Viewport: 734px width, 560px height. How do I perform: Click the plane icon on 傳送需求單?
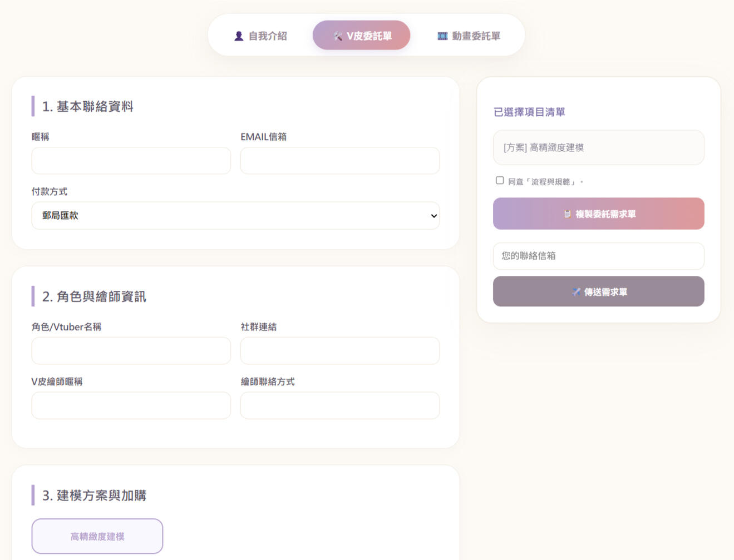coord(576,292)
